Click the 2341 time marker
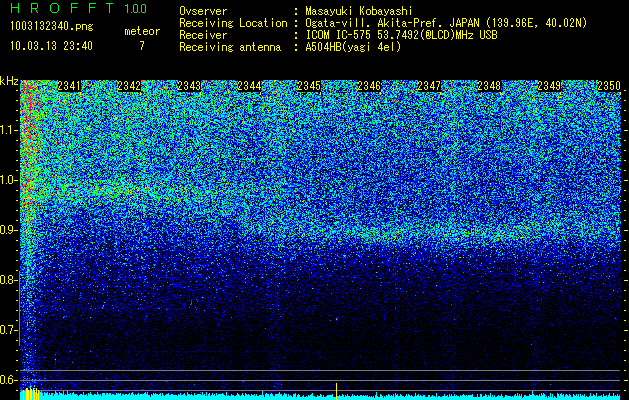Screen dimensions: 629x400 (69, 86)
